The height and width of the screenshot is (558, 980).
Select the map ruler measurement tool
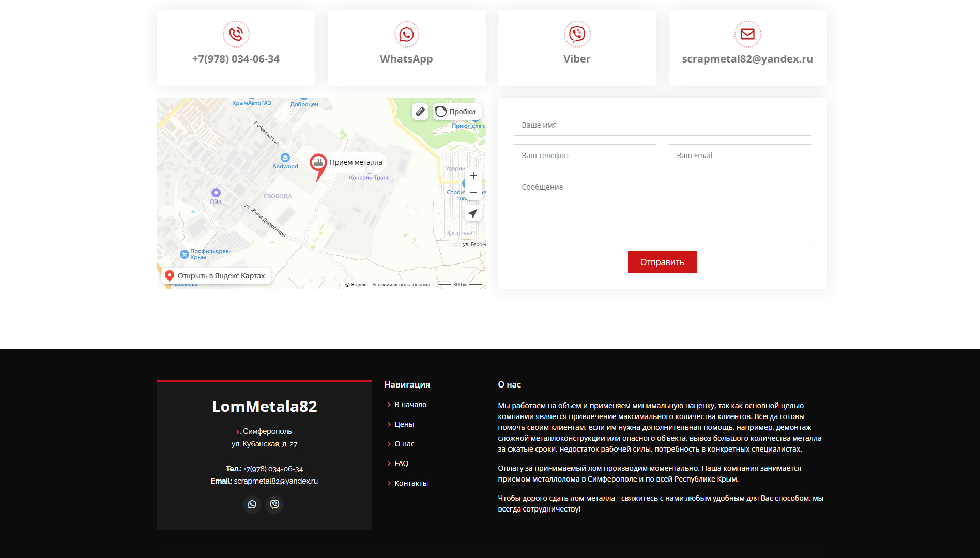[420, 112]
